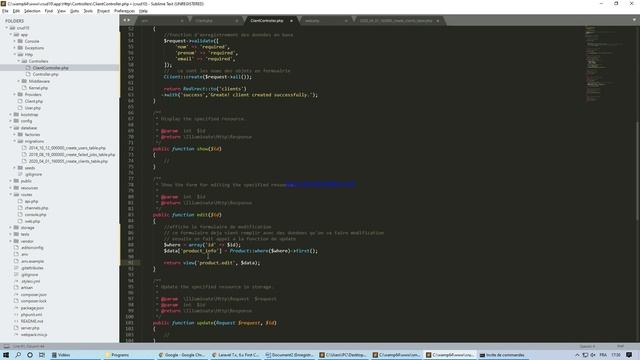Open the Find menu
Screen dimensions: 640x360
pos(49,11)
